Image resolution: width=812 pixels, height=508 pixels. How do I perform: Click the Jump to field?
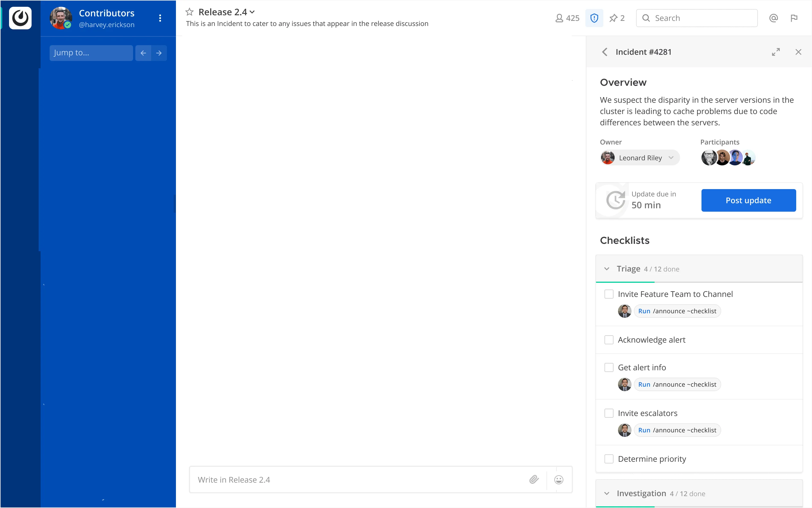[91, 53]
